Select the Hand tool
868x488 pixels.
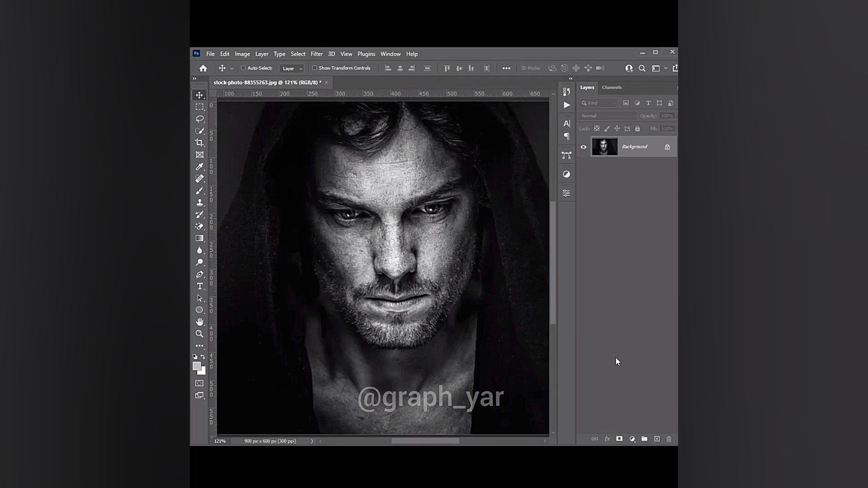tap(199, 322)
